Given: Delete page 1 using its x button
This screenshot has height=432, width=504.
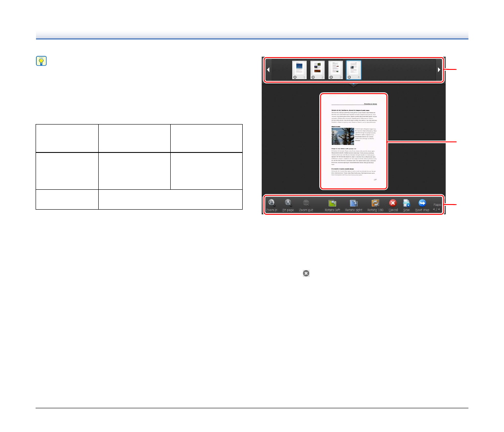Looking at the screenshot, I should pos(295,77).
